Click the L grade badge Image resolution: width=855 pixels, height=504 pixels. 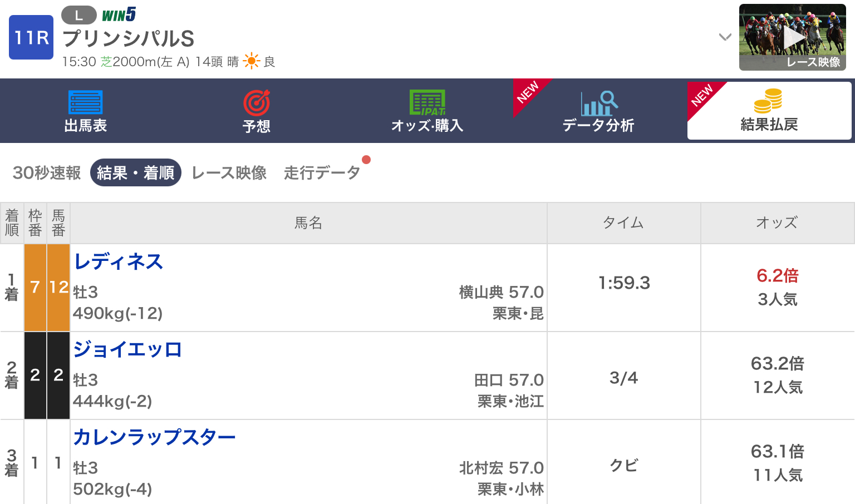click(x=78, y=16)
